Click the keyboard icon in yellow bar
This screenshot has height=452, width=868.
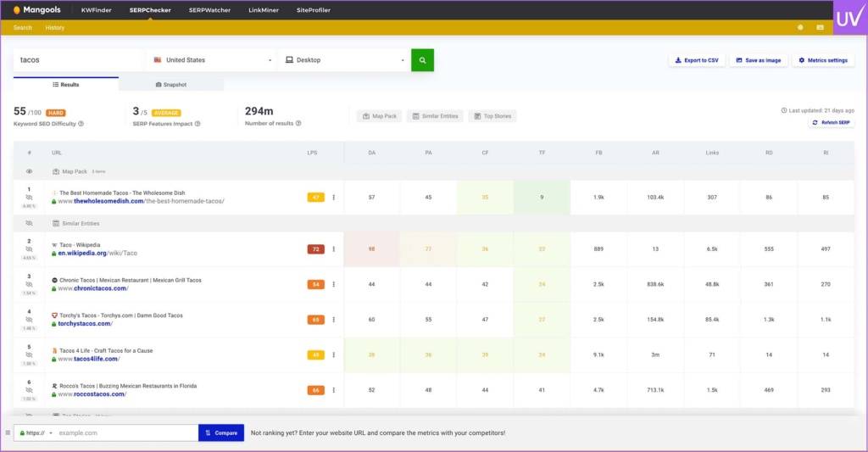(820, 27)
